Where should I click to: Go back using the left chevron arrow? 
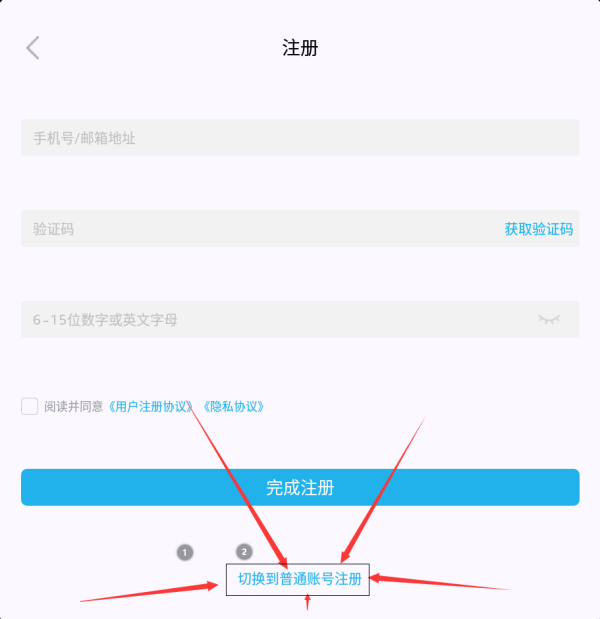tap(33, 48)
